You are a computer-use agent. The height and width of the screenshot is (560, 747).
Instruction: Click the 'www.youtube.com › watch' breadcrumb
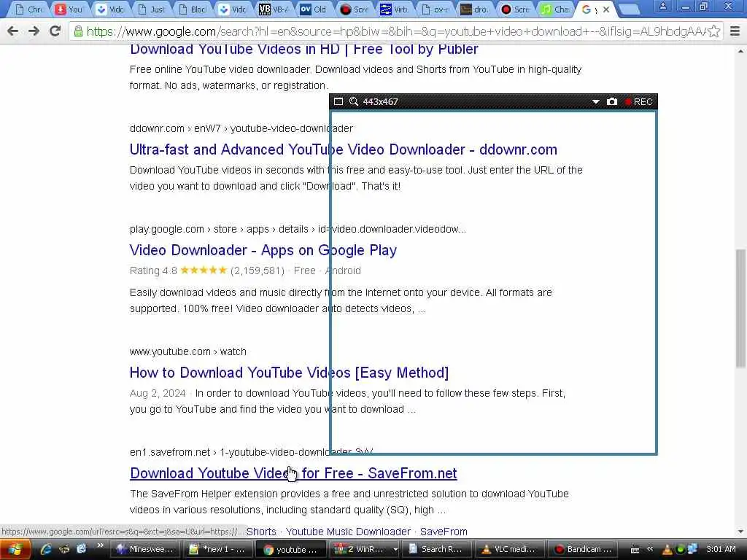[187, 351]
